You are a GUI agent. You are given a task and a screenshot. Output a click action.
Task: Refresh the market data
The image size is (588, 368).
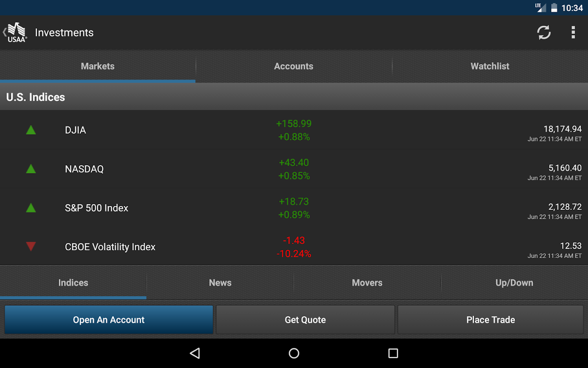click(543, 32)
